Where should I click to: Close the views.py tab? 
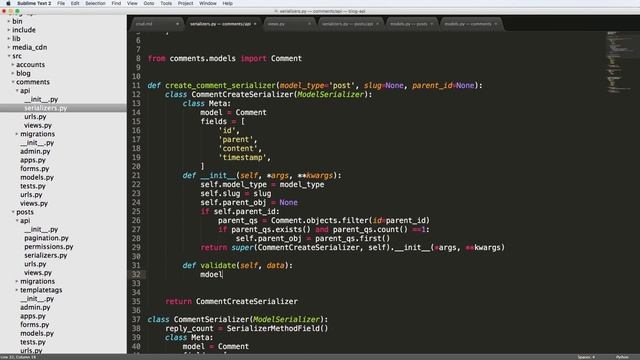click(x=309, y=24)
